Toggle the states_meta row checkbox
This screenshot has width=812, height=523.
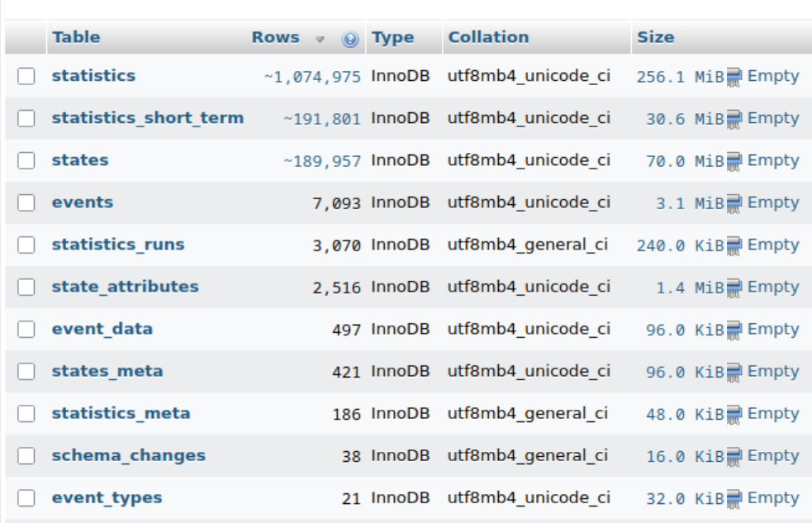(26, 372)
